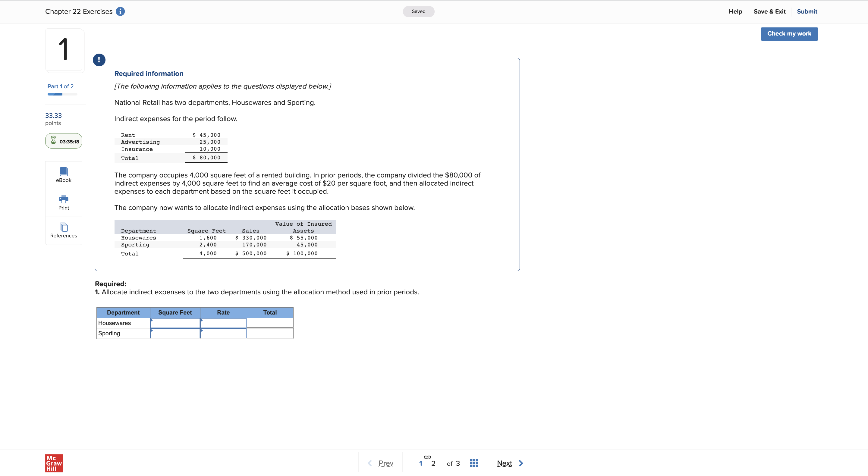
Task: Click Check my work
Action: tap(789, 34)
